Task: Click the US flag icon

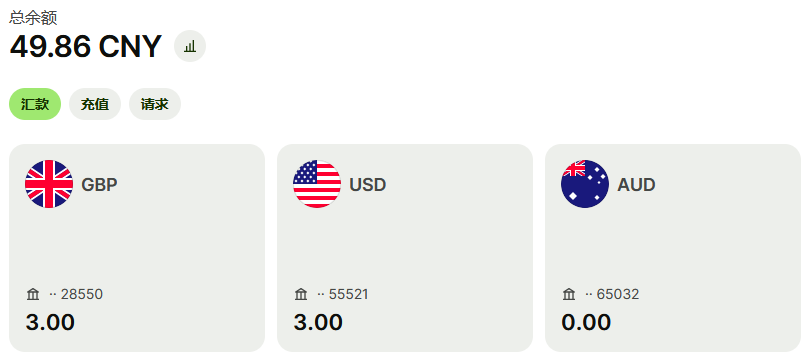Action: point(317,184)
